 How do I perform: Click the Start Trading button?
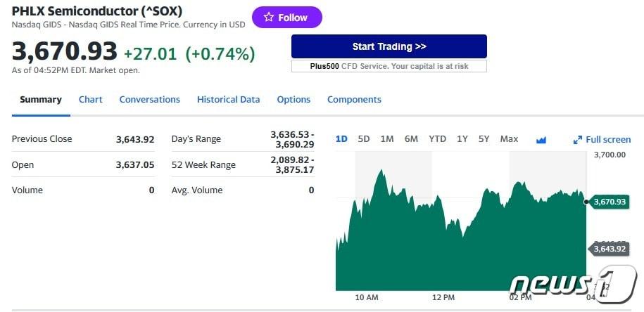[389, 46]
